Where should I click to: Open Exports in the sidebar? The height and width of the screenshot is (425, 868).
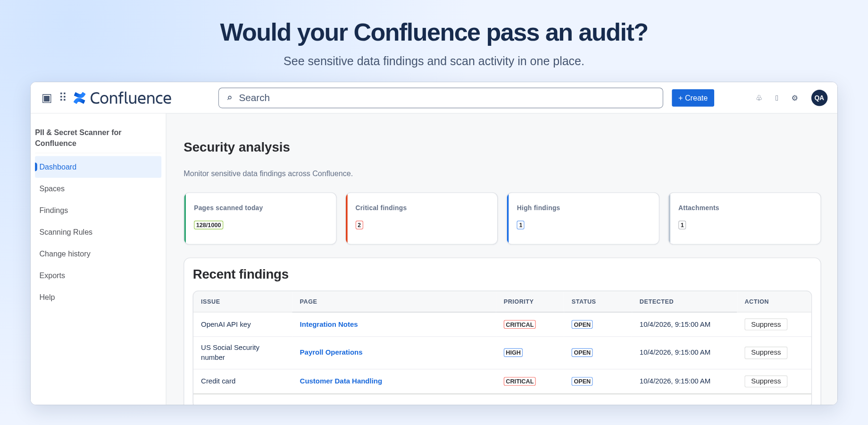(98, 275)
